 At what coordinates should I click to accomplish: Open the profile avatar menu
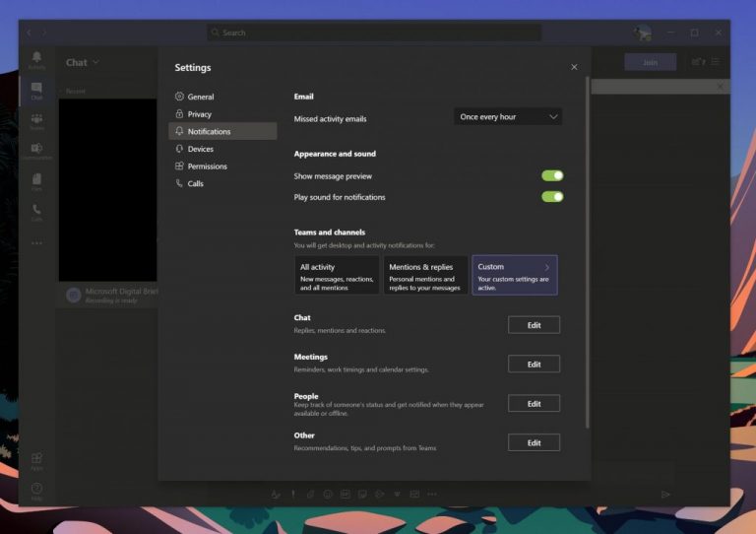642,33
